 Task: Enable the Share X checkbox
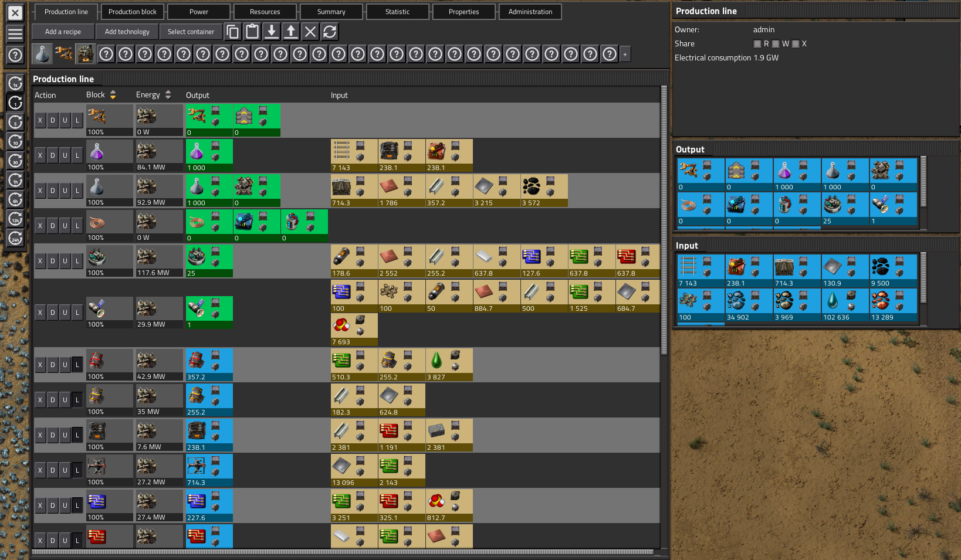[x=796, y=44]
